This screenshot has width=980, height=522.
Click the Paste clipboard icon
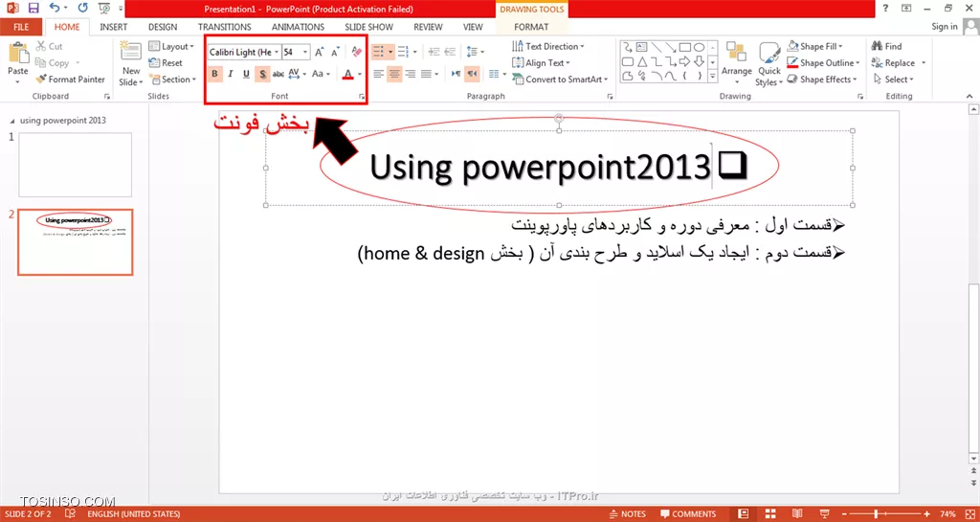(x=18, y=54)
